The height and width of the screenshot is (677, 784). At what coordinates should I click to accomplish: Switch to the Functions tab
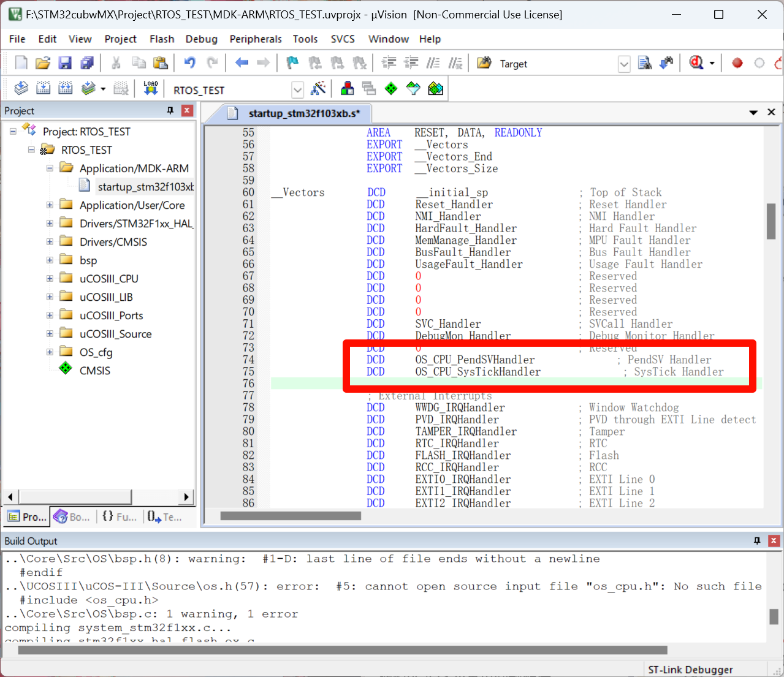tap(120, 516)
